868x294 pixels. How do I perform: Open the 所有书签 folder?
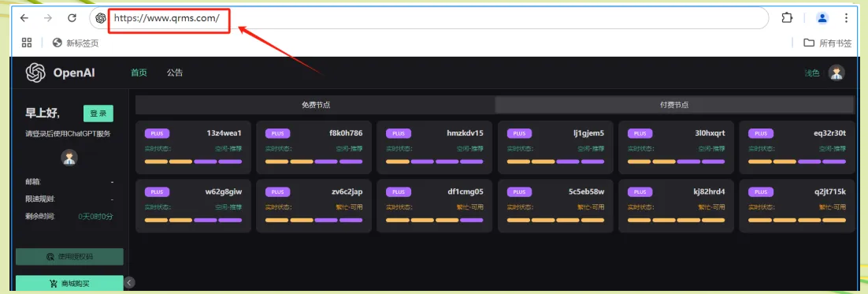[828, 43]
